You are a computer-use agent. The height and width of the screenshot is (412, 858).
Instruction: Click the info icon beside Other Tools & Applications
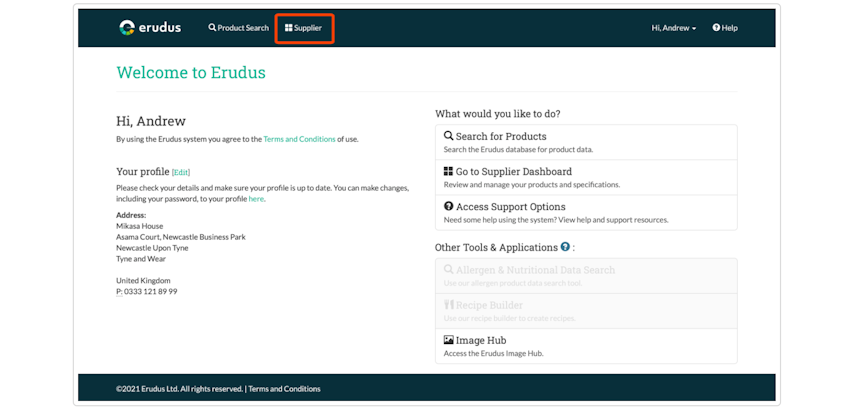click(565, 247)
